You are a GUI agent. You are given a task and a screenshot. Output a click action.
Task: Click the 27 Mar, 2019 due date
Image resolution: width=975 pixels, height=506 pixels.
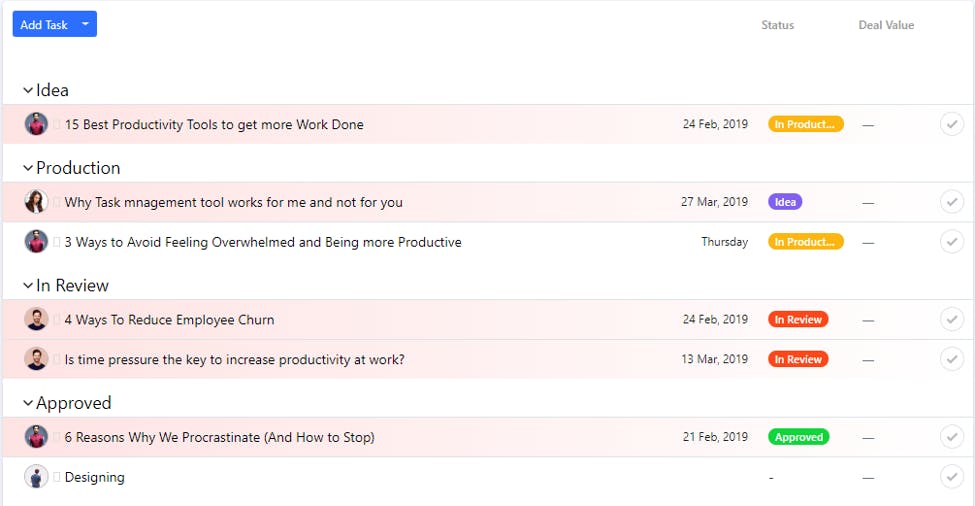tap(714, 202)
